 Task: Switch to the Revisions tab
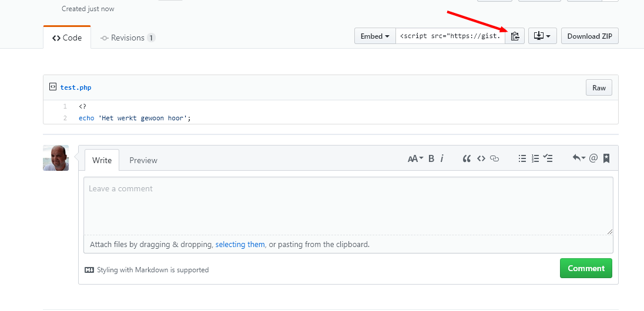click(x=128, y=38)
